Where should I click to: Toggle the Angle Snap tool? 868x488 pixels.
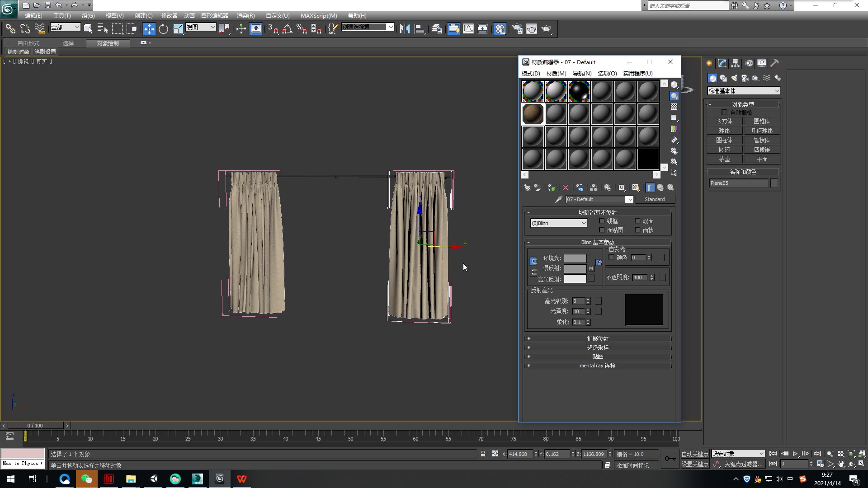tap(287, 29)
